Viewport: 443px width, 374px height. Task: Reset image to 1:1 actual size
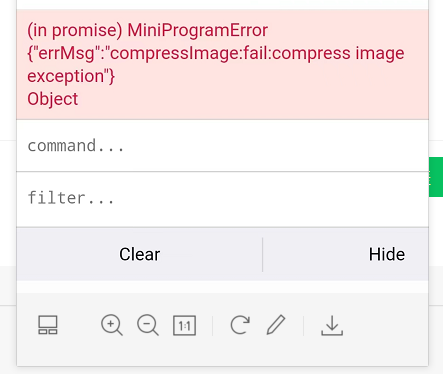184,325
